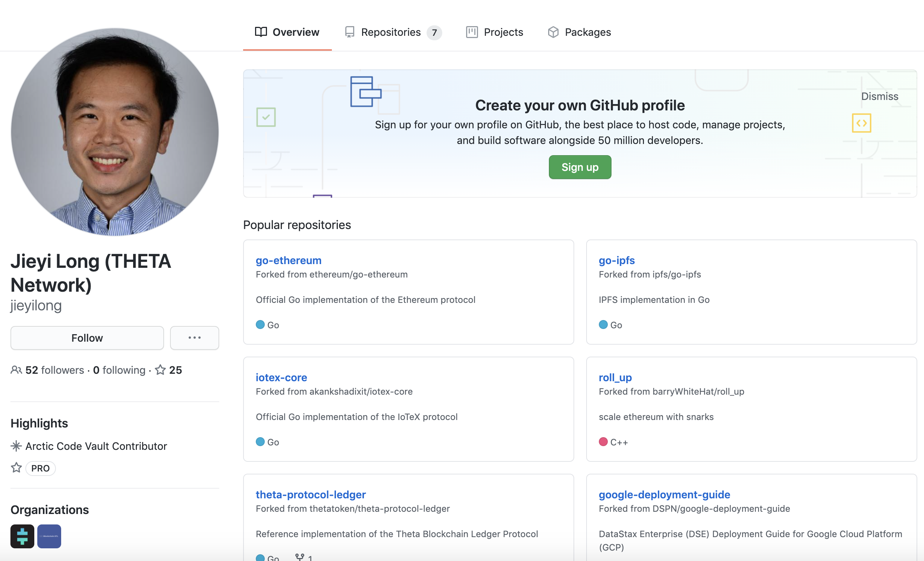Viewport: 924px width, 561px height.
Task: Click the dark organization avatar icon
Action: (x=22, y=536)
